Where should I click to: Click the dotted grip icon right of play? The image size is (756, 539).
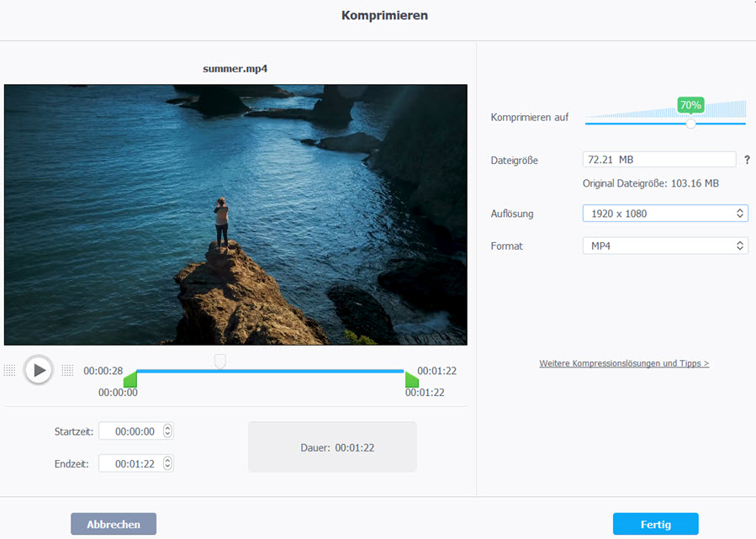tap(67, 371)
